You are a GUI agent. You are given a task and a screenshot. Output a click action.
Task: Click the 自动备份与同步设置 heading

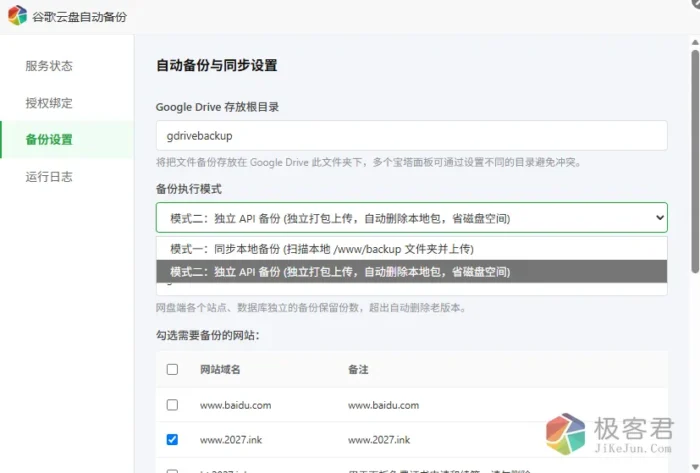pos(217,66)
